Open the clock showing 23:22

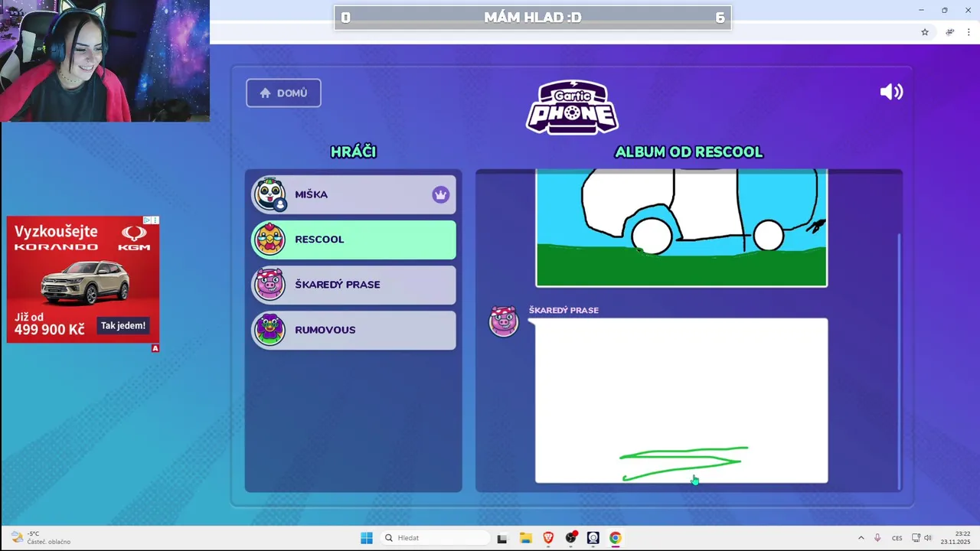coord(955,538)
